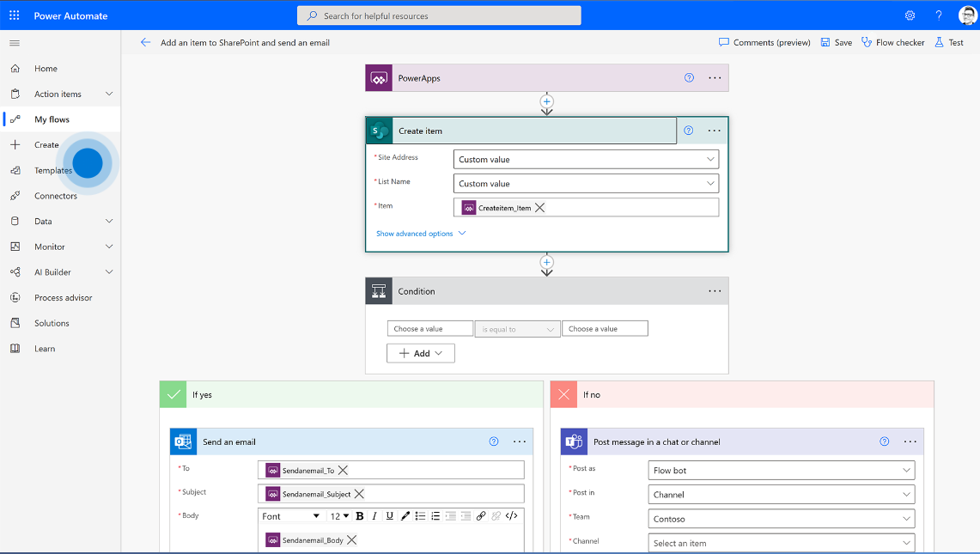Click the search for helpful resources box
Image resolution: width=980 pixels, height=554 pixels.
pos(440,15)
